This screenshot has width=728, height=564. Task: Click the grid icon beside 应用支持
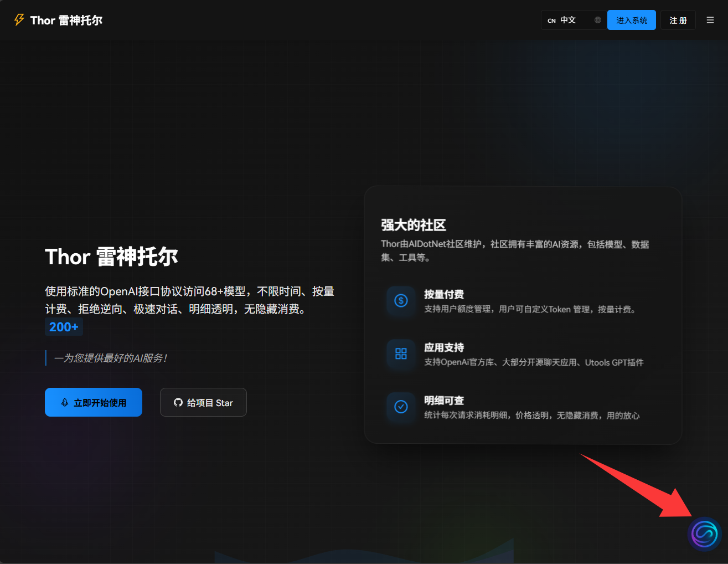pos(401,353)
